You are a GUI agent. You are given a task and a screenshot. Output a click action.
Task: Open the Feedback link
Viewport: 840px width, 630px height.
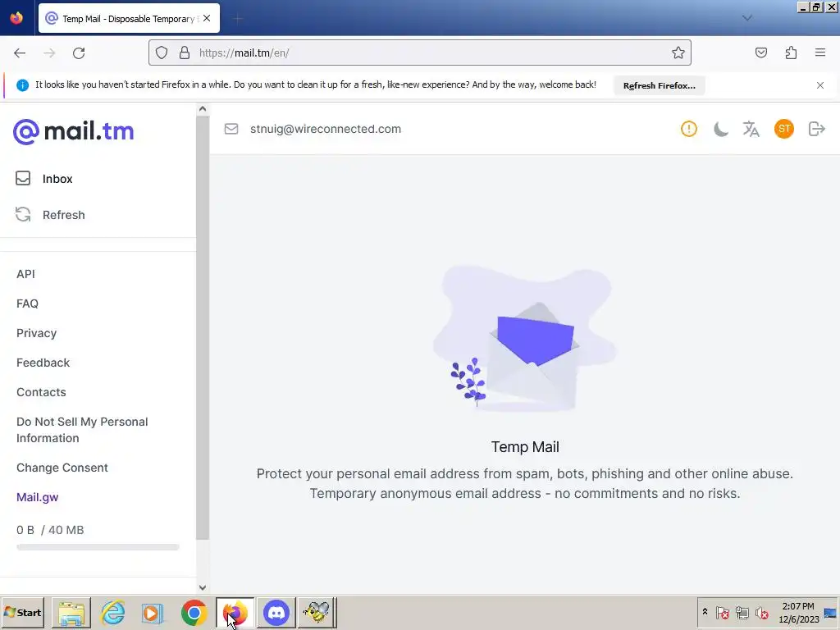coord(43,363)
